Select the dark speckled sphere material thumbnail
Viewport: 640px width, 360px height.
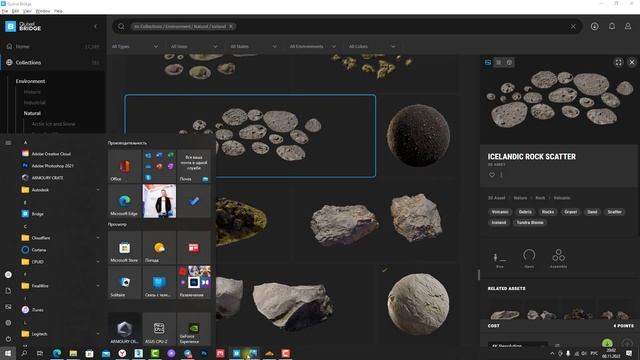(x=418, y=136)
